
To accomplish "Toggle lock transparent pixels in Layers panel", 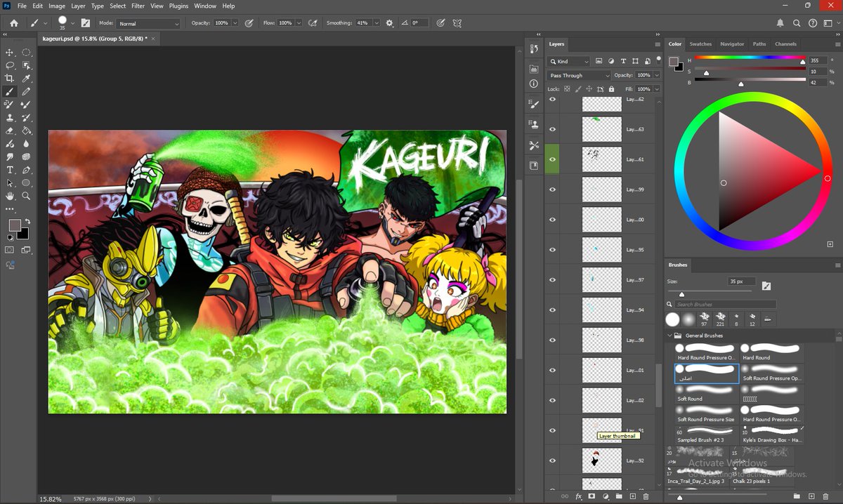I will point(566,89).
